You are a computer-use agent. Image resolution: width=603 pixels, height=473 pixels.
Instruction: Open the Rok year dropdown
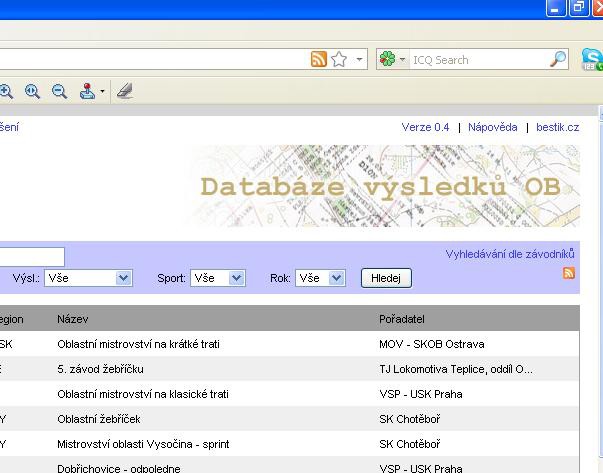[320, 278]
